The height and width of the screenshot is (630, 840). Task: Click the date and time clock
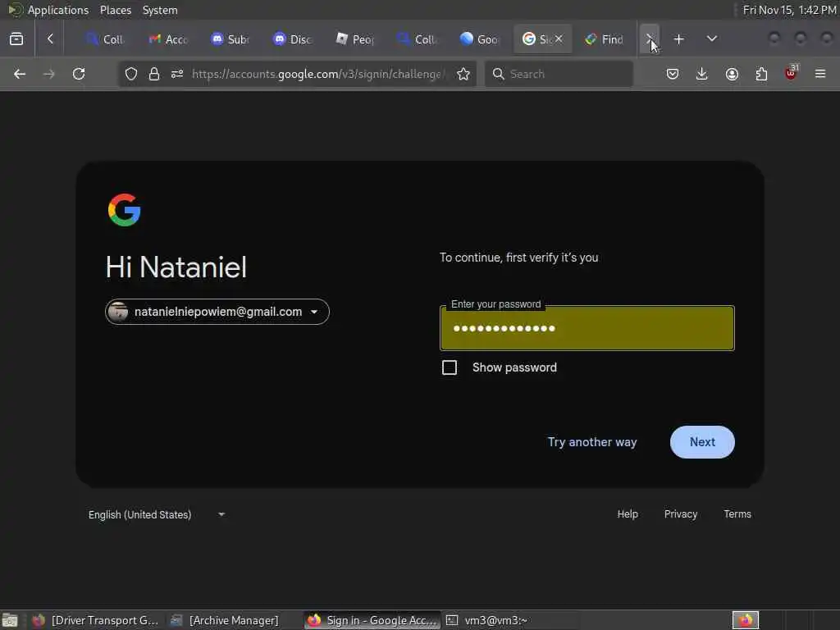[790, 10]
